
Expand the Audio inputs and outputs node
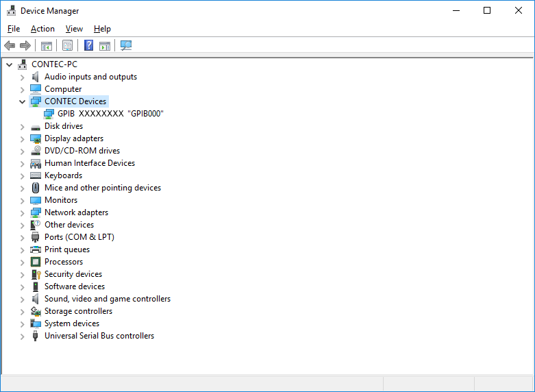tap(22, 77)
